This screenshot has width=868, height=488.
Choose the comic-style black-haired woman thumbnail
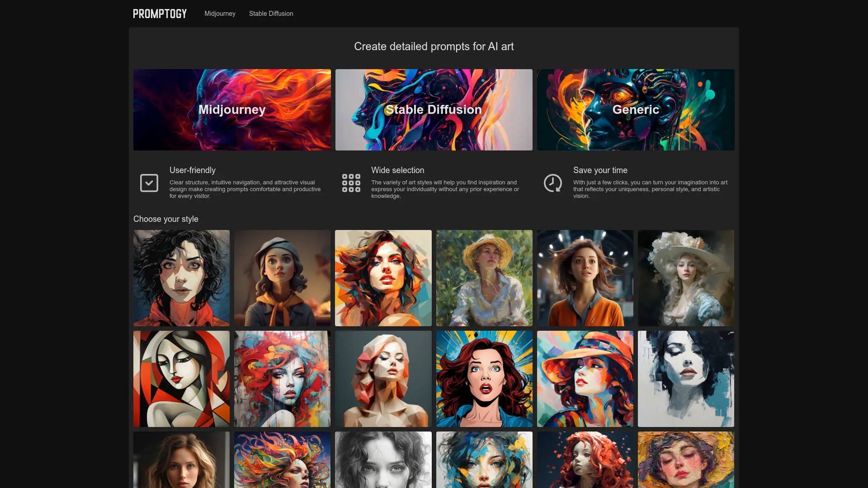tap(181, 278)
